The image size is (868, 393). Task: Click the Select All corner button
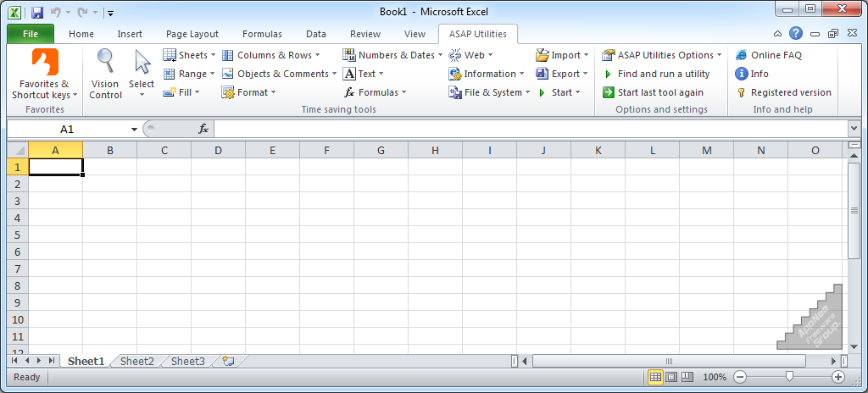18,150
